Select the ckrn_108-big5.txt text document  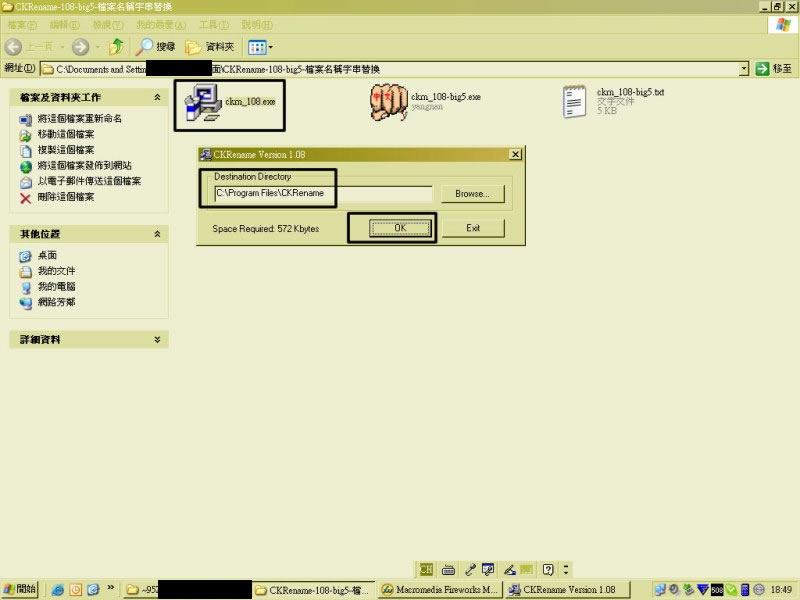[x=613, y=102]
